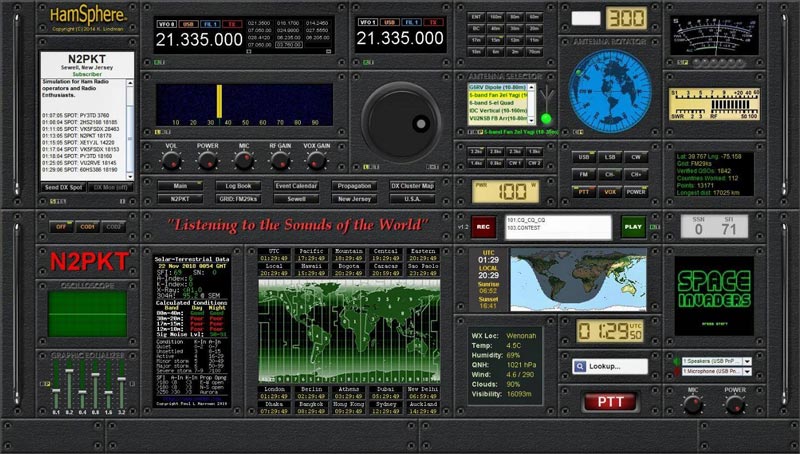Click the MIC gain knob under the spectrum display
Screen dimensions: 800x454
pos(244,161)
